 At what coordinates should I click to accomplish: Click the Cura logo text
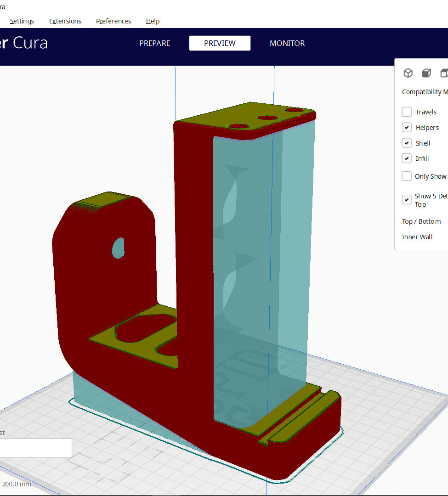pos(24,43)
